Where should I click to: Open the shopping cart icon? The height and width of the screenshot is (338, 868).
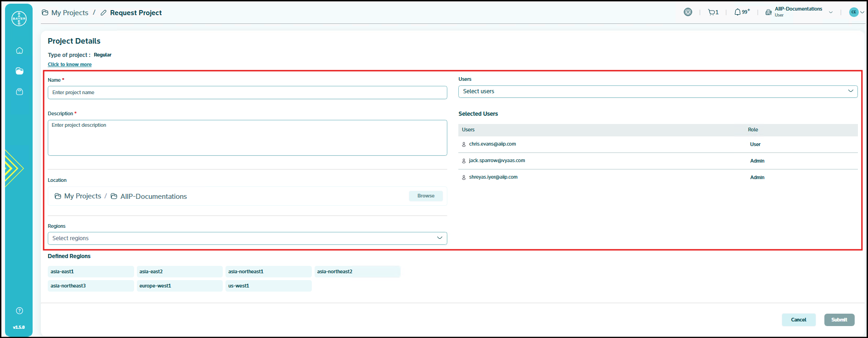(x=713, y=12)
